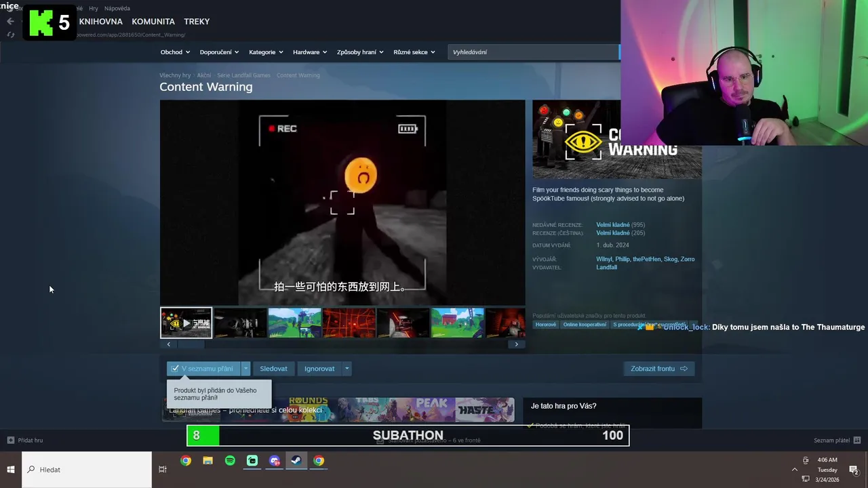Open Google Chrome from the taskbar's first icon
The width and height of the screenshot is (868, 488).
(x=186, y=461)
